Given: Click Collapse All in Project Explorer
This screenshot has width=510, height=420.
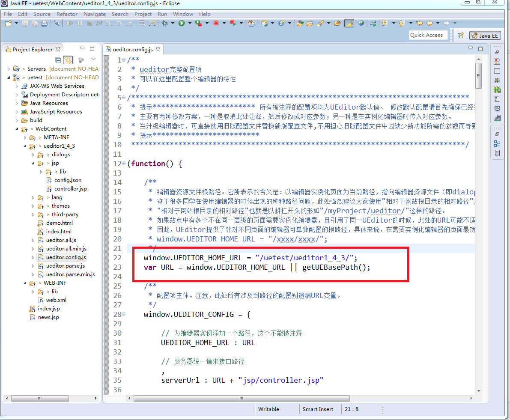Looking at the screenshot, I should coord(58,60).
